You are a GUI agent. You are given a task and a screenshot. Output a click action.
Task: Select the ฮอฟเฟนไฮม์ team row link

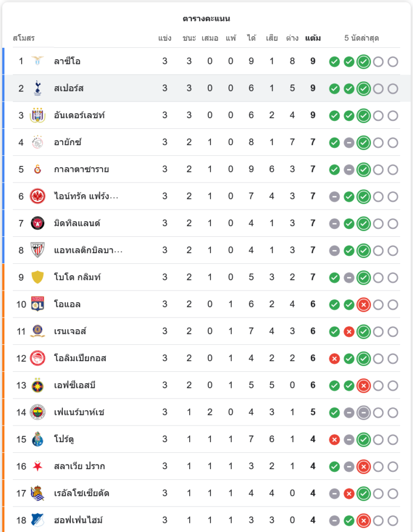(78, 520)
